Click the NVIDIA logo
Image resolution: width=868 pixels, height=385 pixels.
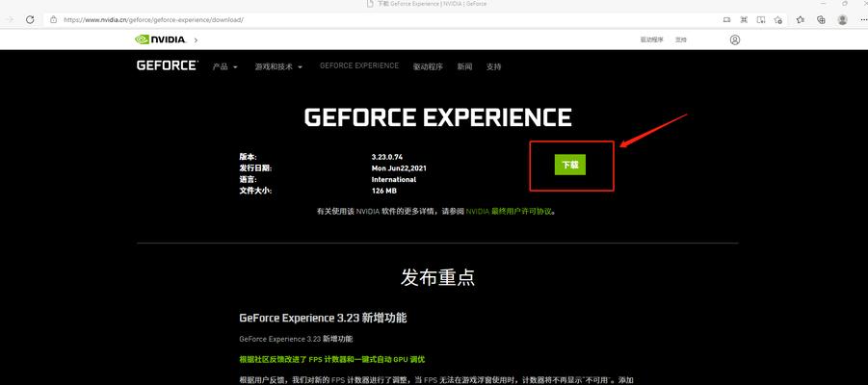(160, 39)
